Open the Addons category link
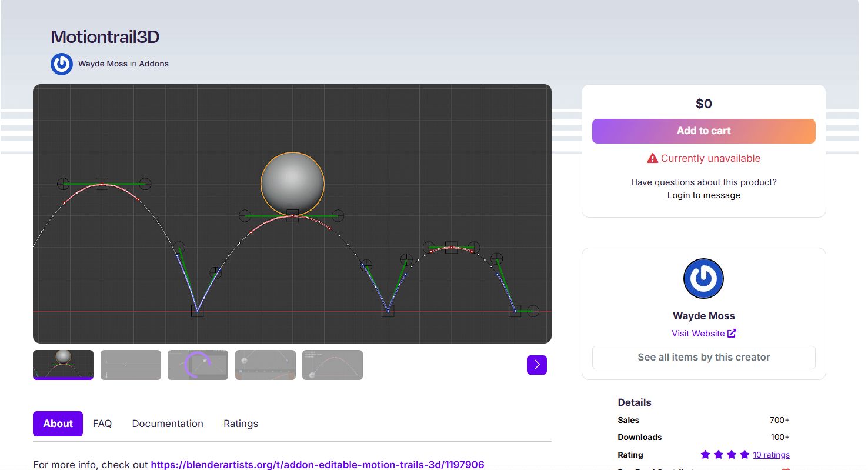This screenshot has width=868, height=470. (154, 64)
